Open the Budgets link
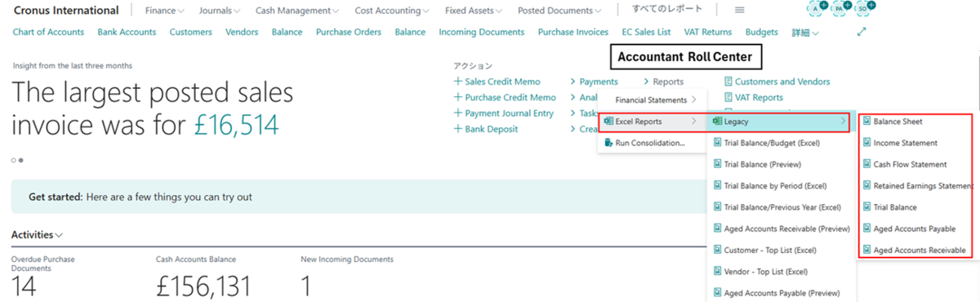The image size is (980, 302). click(762, 32)
